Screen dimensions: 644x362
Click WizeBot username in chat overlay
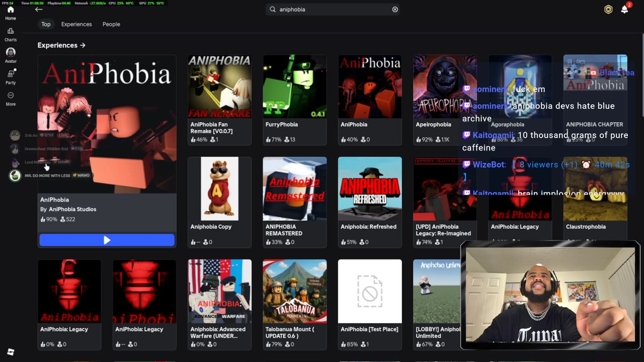(489, 164)
